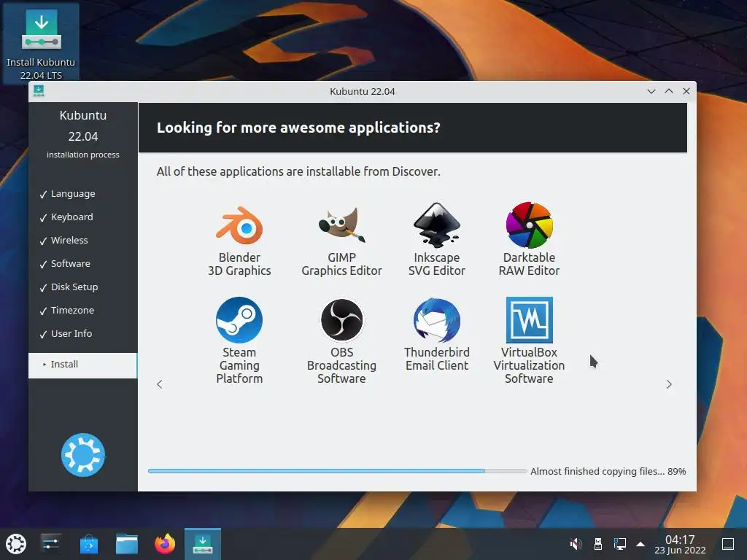Maximize the Kubuntu 22.04 installer window

669,91
